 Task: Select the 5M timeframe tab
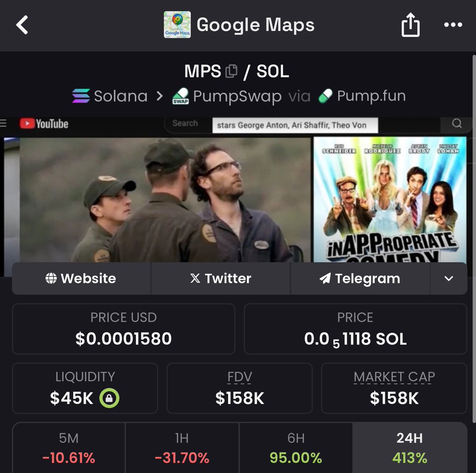coord(69,448)
